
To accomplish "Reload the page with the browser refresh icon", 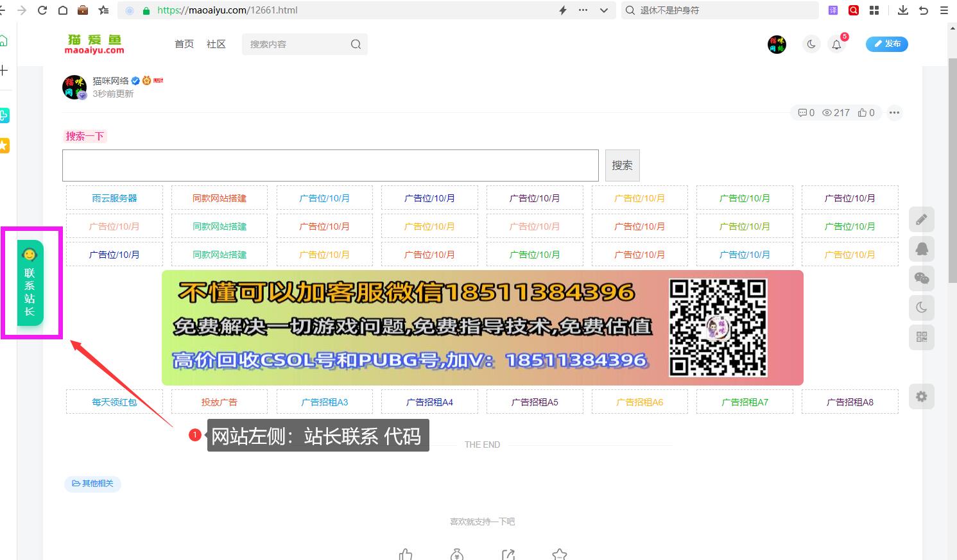I will tap(42, 10).
